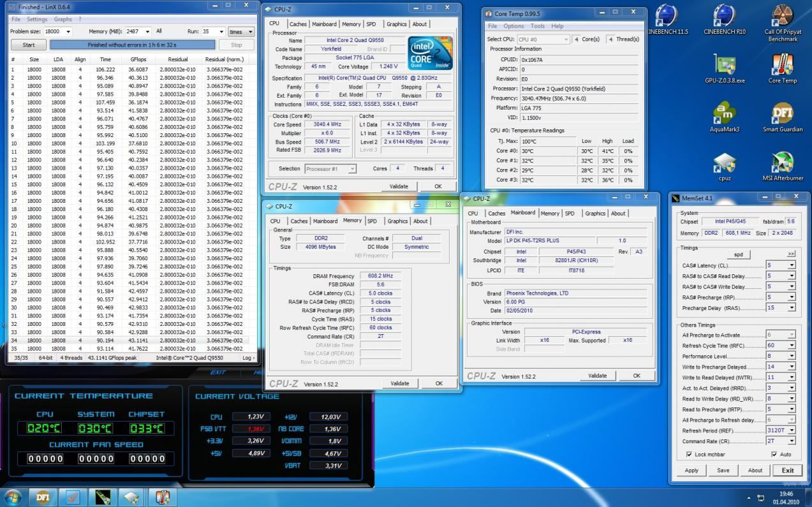Toggle the Lock mchbar checkbox
Screen dimensions: 812x507
click(689, 454)
